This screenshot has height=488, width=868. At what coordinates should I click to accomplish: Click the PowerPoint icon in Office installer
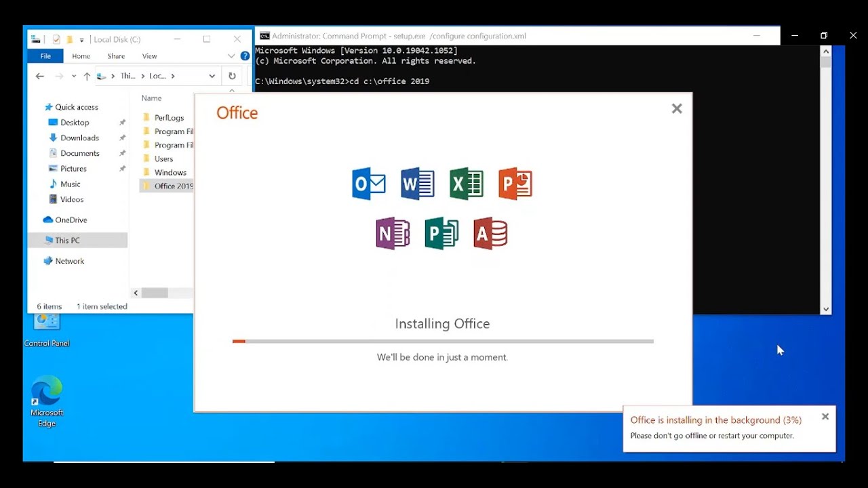(515, 184)
